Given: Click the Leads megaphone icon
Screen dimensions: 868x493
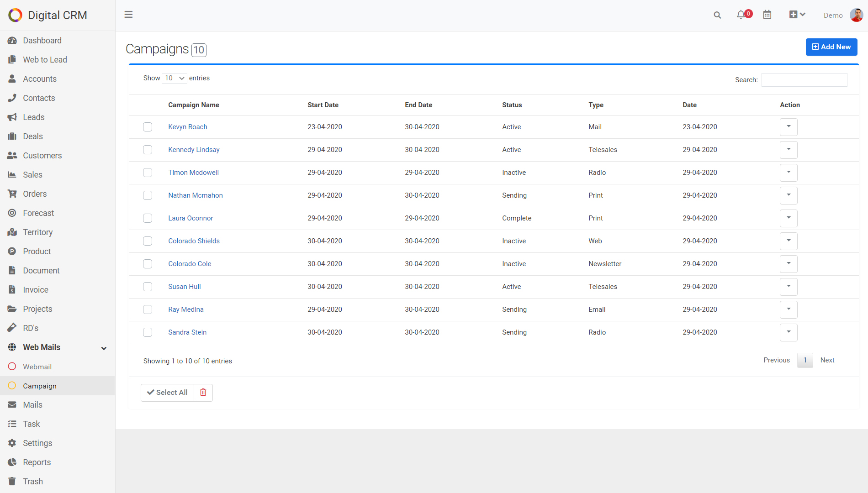Looking at the screenshot, I should (12, 117).
